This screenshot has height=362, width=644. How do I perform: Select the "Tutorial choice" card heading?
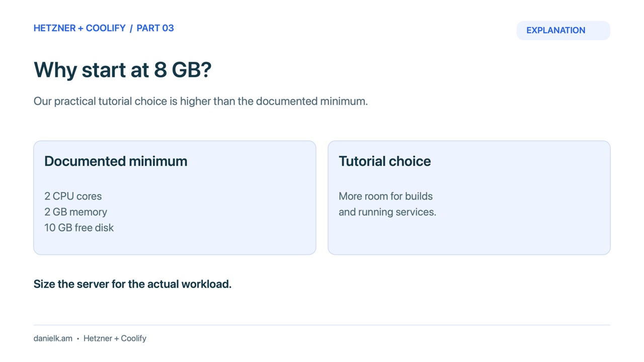pos(384,161)
